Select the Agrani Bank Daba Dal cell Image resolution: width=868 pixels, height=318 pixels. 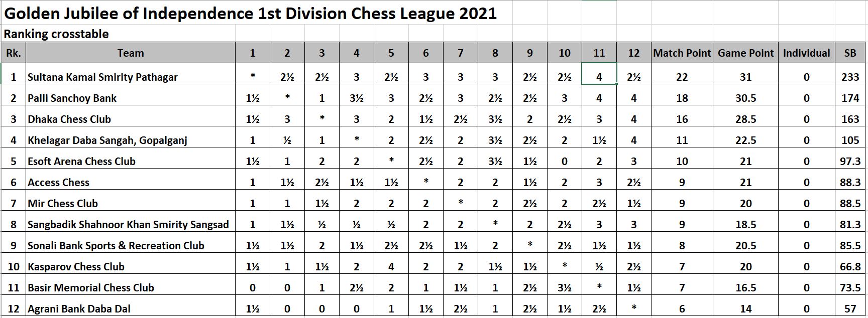coord(131,308)
